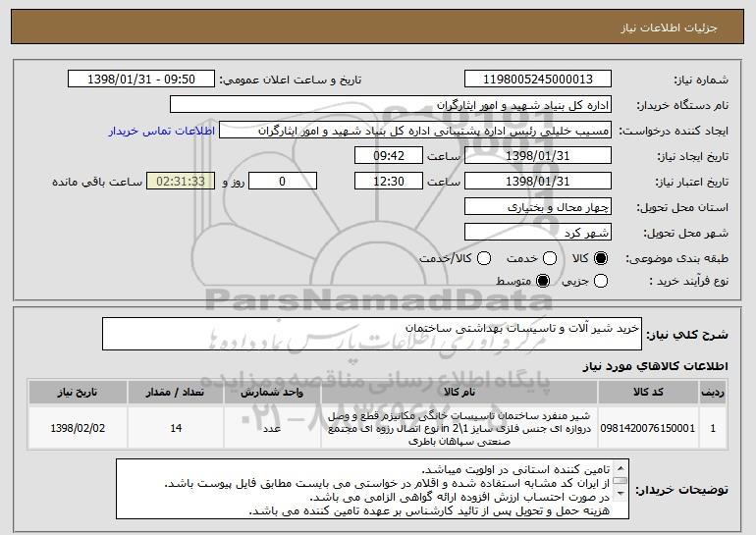
Task: Click the تاریخ نیاز column header
Action: [78, 393]
